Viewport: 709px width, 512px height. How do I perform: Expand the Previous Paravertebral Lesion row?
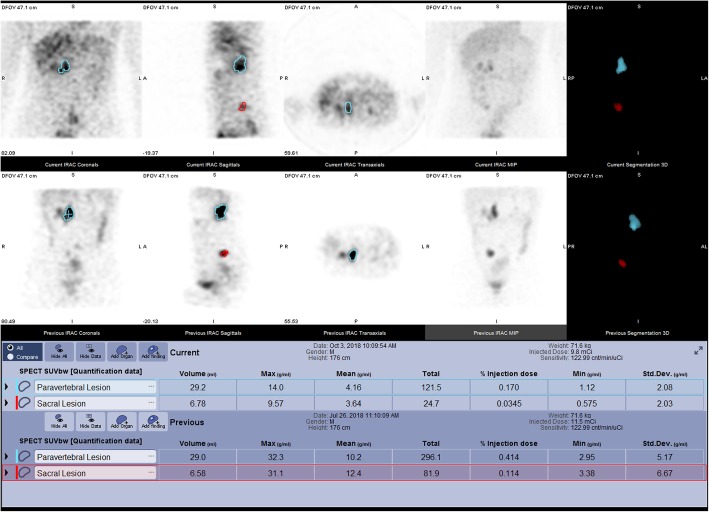[x=6, y=457]
